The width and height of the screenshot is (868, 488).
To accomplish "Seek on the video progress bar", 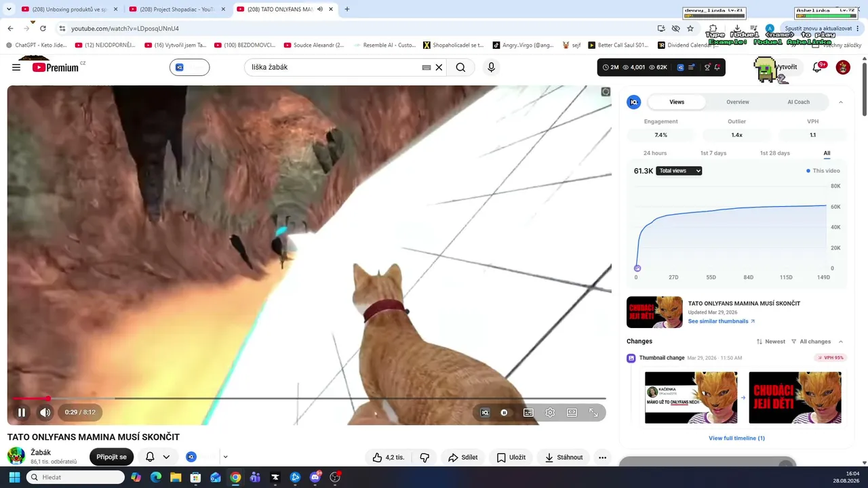I will click(x=309, y=399).
